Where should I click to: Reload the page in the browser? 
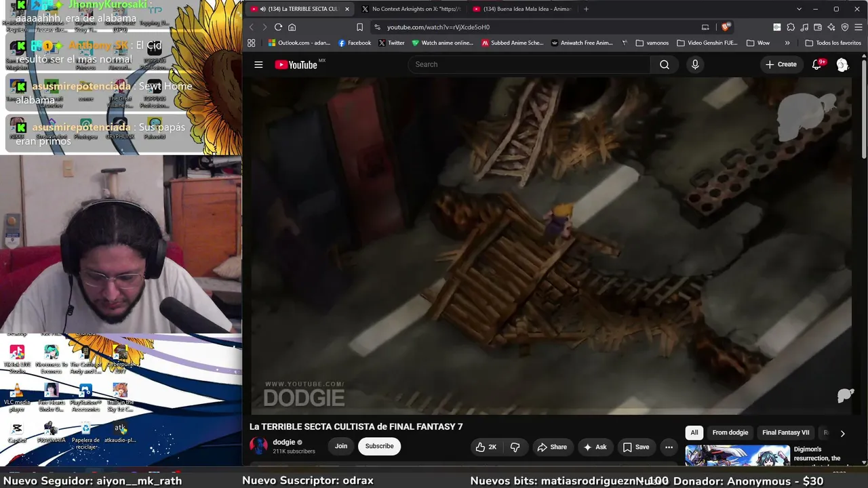click(x=278, y=27)
